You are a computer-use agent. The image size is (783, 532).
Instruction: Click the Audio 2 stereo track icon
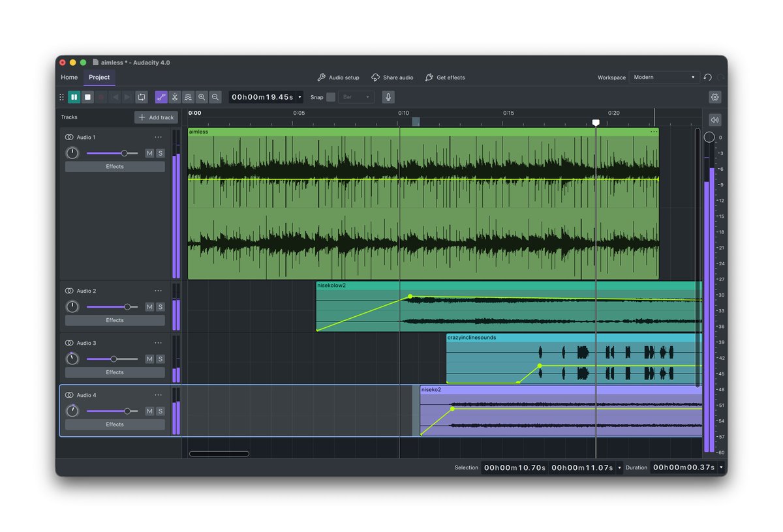[69, 291]
